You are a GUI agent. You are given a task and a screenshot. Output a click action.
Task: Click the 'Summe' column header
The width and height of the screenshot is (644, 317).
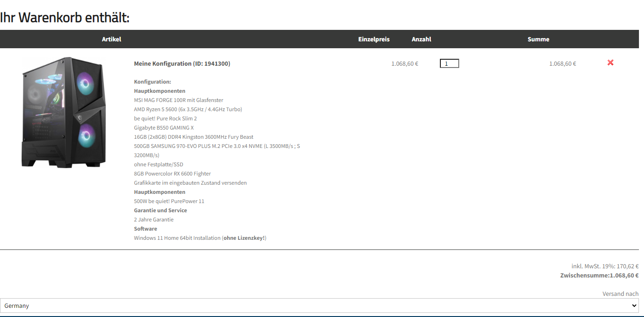(x=538, y=39)
